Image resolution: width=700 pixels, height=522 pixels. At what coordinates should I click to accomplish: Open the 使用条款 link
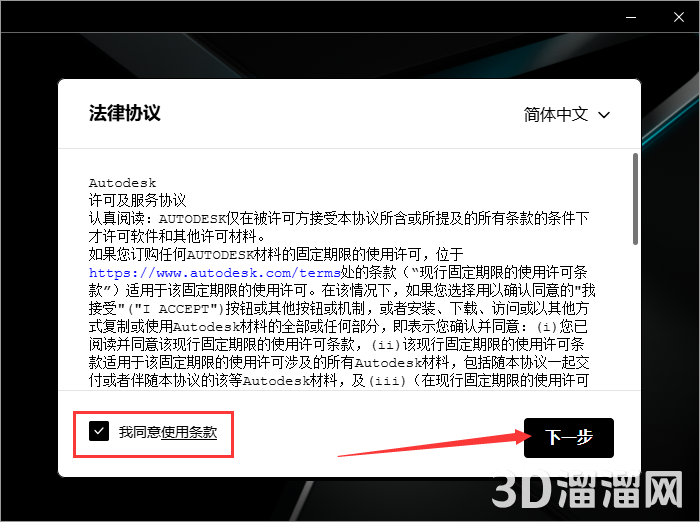(189, 432)
